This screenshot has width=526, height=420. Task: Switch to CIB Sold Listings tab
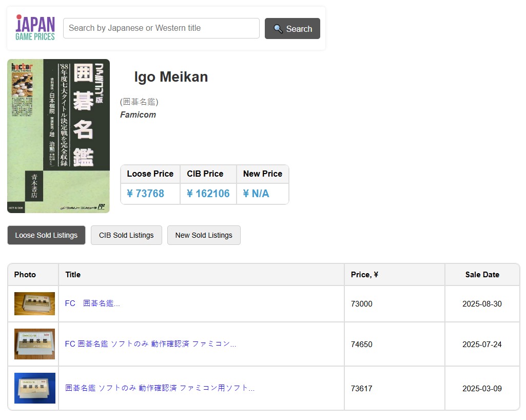point(126,235)
